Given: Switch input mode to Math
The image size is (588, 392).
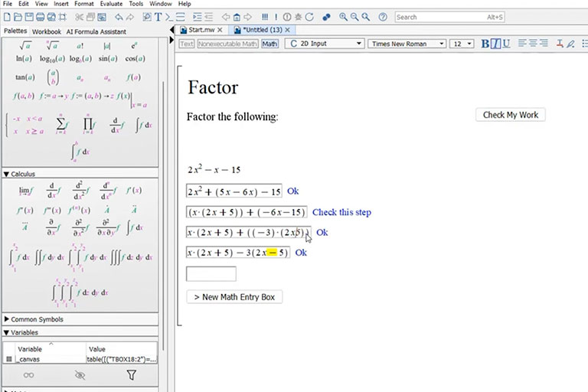Looking at the screenshot, I should click(x=269, y=44).
